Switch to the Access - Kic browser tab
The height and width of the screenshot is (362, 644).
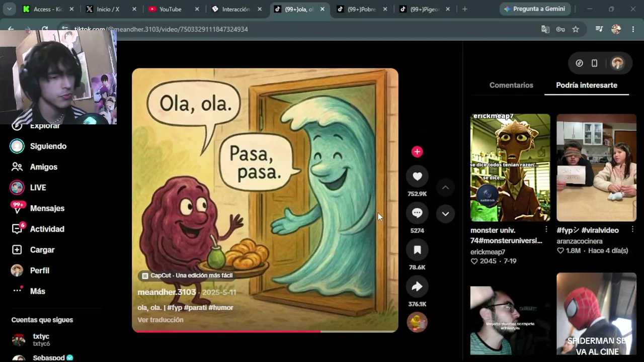[49, 9]
